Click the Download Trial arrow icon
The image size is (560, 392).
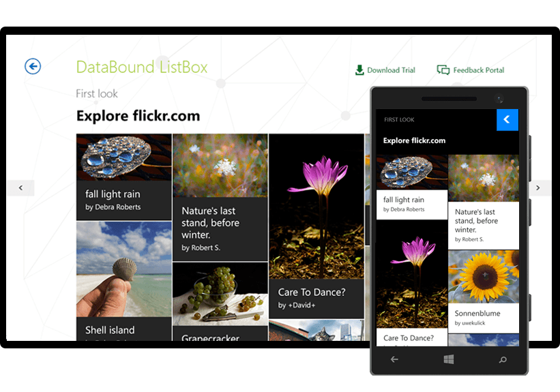tap(359, 70)
